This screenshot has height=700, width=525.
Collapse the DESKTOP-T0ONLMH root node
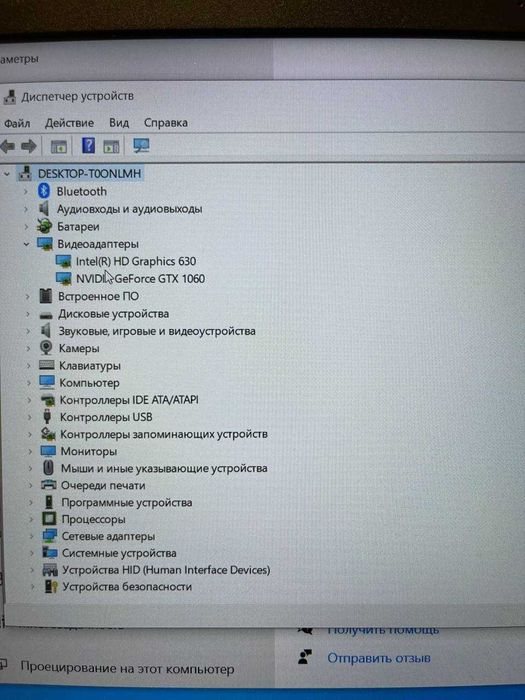[7, 174]
